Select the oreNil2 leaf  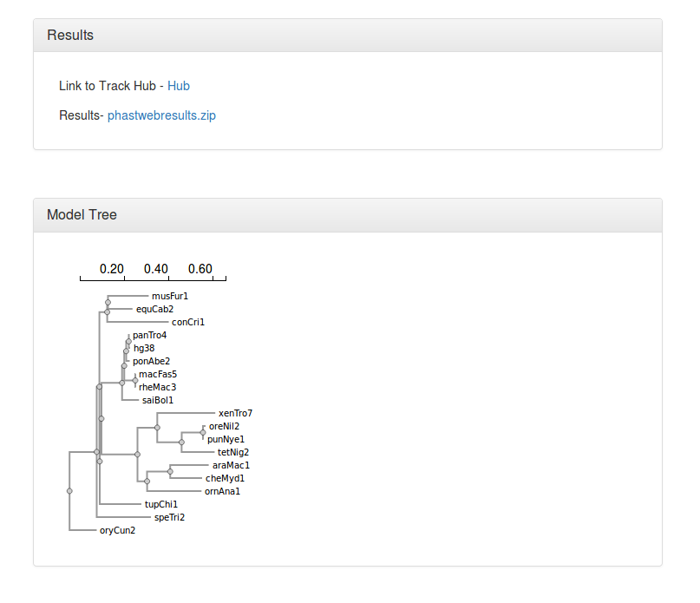tap(224, 426)
